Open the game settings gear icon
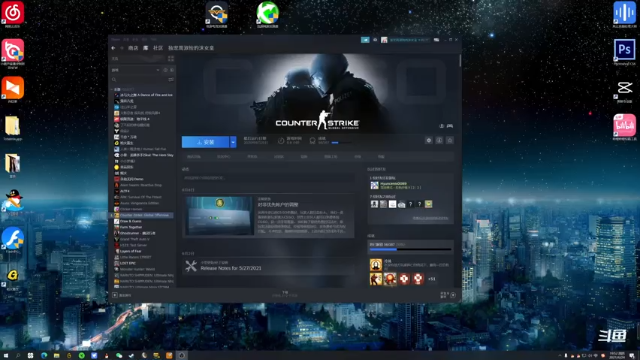Screen dimensions: 640x360 point(429,140)
